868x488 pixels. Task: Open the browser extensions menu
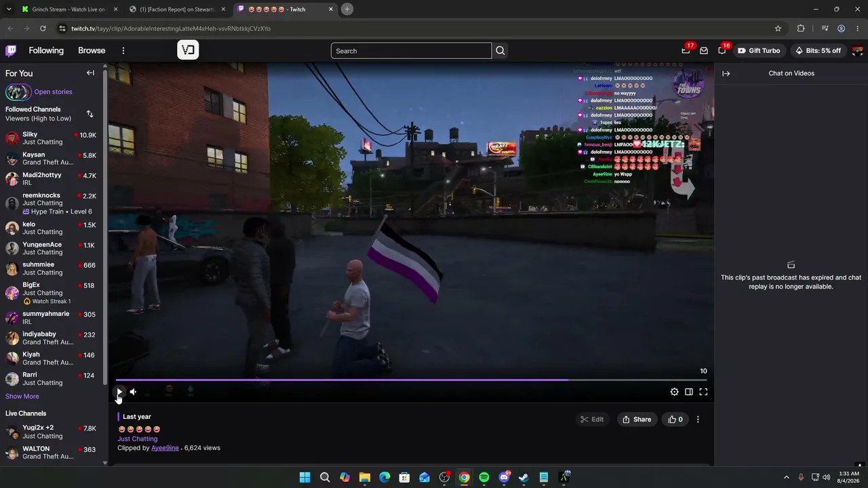pos(801,28)
